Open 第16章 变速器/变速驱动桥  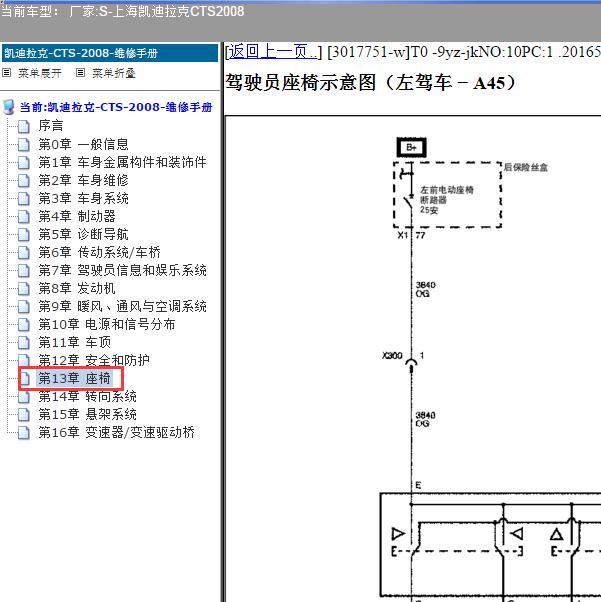(116, 432)
